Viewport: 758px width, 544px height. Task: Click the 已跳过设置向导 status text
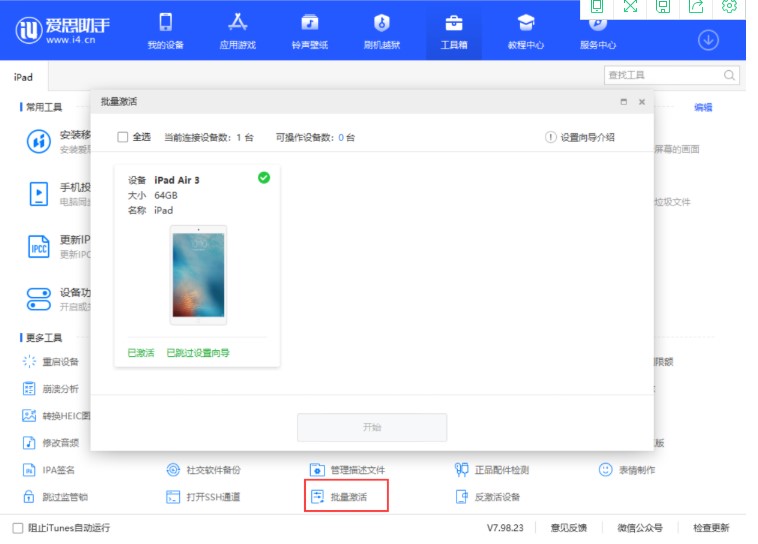point(198,353)
